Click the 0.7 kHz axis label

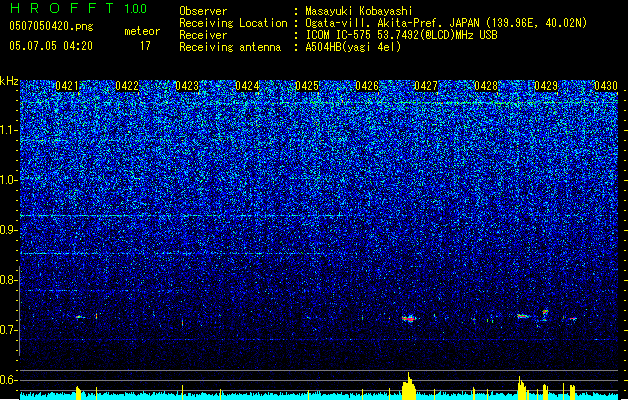click(x=9, y=330)
